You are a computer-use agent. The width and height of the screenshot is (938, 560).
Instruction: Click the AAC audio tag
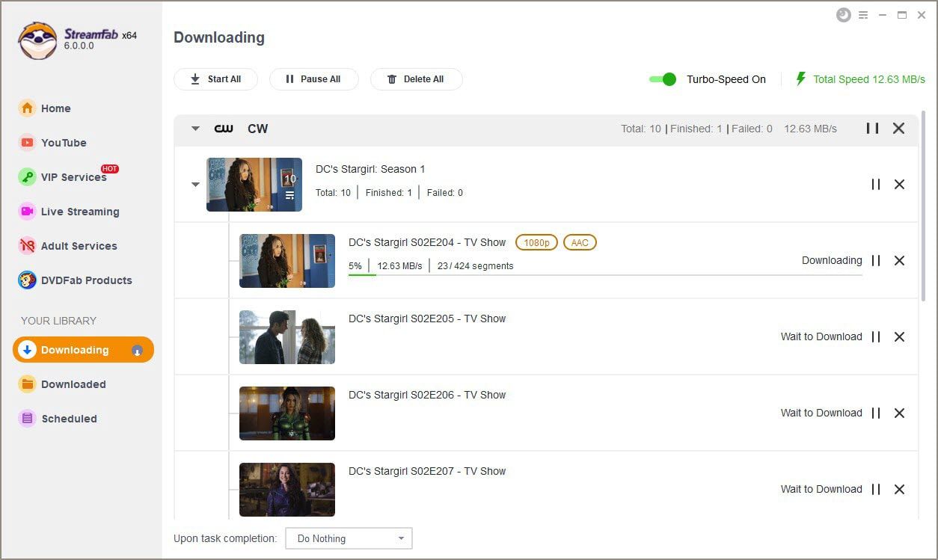[580, 242]
